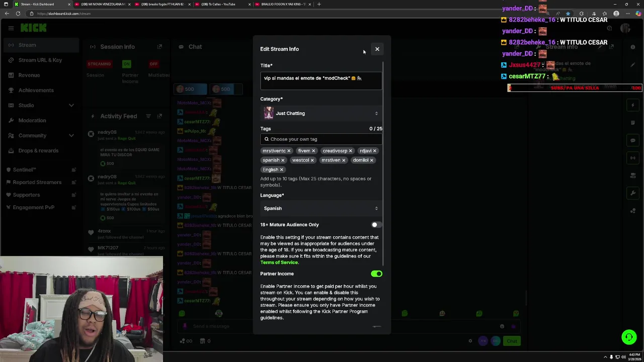
Task: Remove the domilol tag
Action: [372, 160]
